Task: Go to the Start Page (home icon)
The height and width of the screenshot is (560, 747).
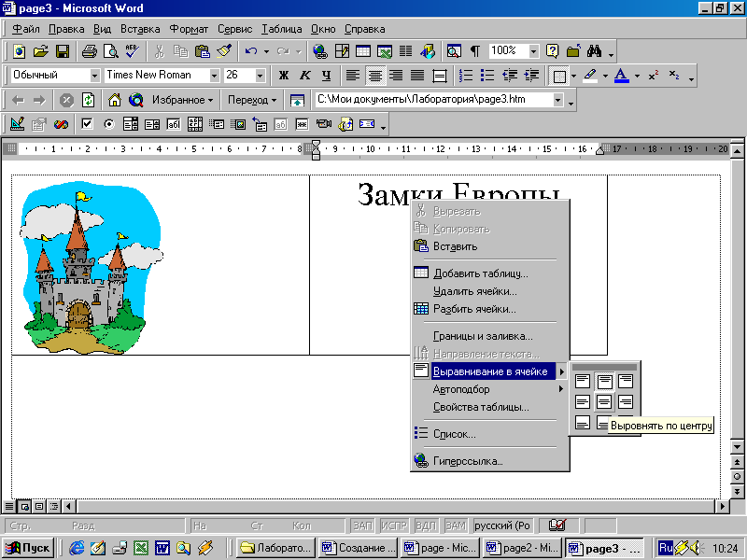Action: [114, 100]
